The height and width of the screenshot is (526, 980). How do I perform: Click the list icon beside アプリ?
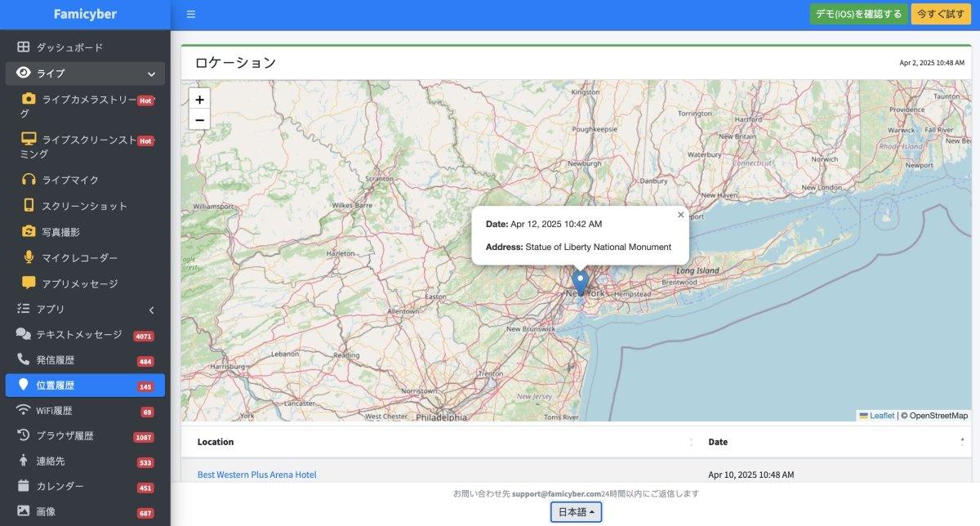(24, 309)
